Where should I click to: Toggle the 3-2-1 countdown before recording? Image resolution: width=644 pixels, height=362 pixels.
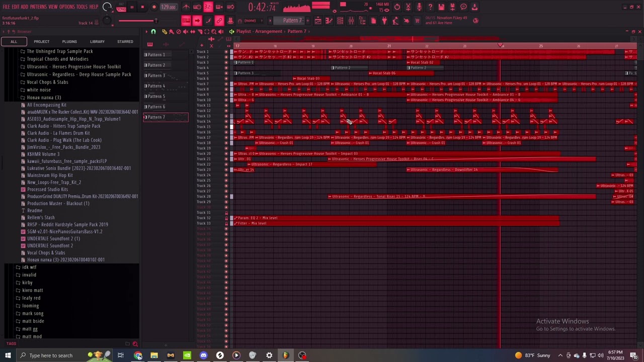208,7
